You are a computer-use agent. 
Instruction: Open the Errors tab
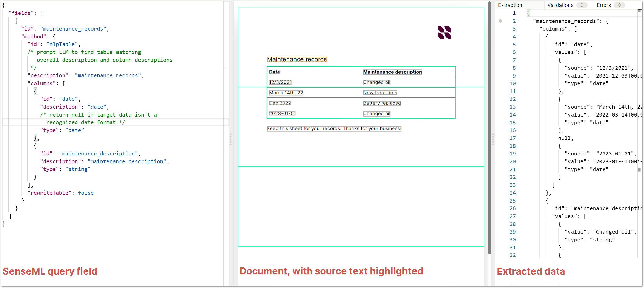[x=604, y=5]
